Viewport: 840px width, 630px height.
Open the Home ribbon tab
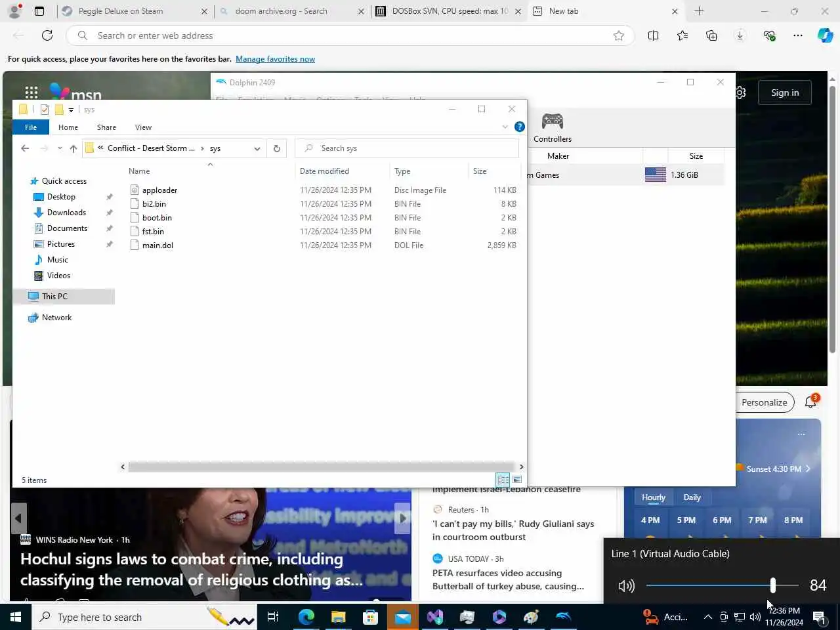(68, 127)
